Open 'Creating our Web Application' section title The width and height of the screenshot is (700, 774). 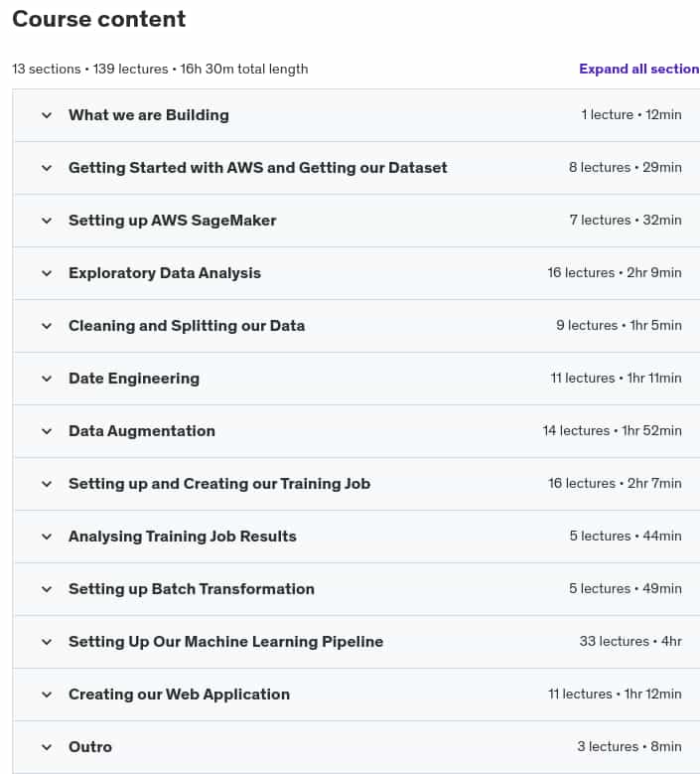click(179, 695)
